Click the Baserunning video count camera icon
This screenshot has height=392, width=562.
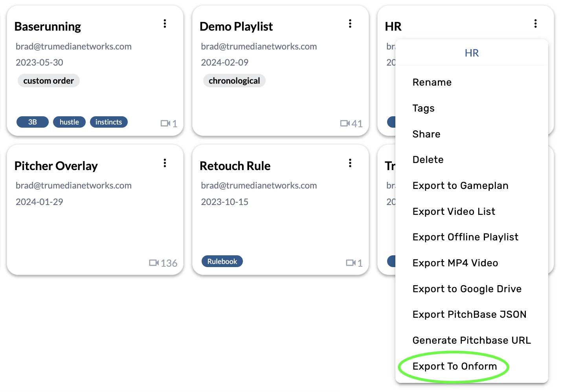(165, 124)
